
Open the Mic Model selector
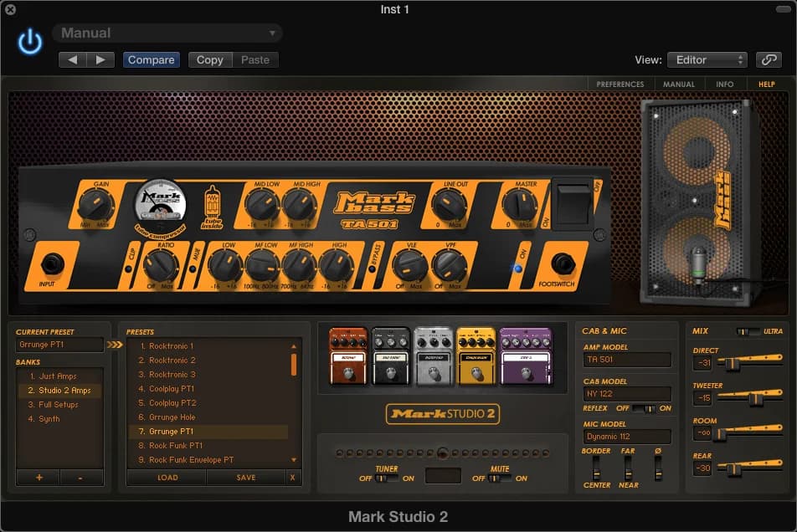pos(627,437)
